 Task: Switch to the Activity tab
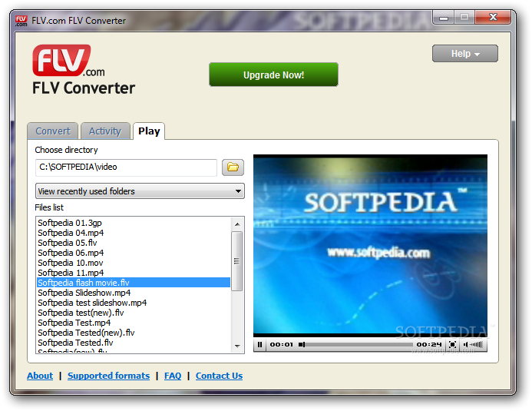click(x=105, y=131)
